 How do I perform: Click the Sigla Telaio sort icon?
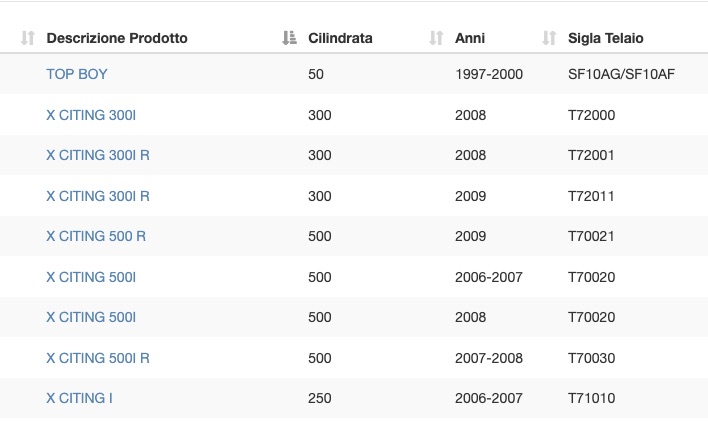(x=549, y=38)
